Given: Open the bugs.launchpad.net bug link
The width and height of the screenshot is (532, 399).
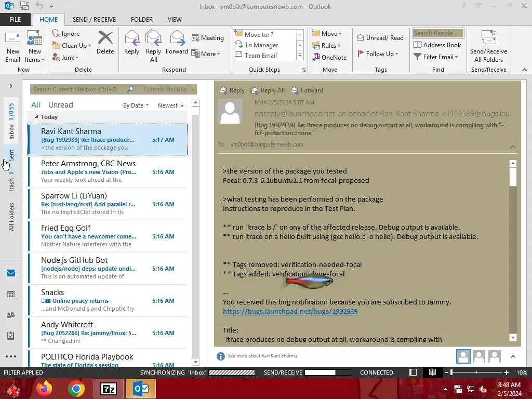Looking at the screenshot, I should click(x=290, y=311).
